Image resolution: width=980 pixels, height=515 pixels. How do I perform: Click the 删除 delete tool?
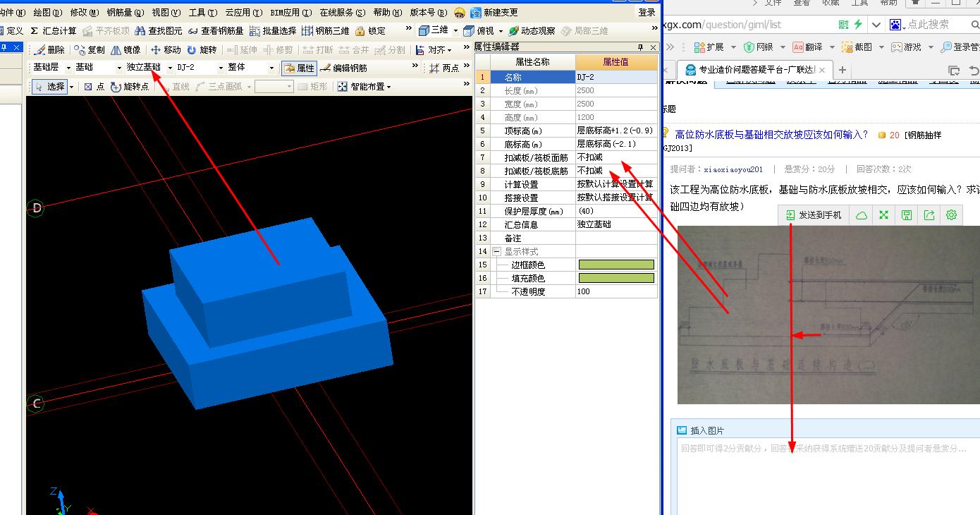click(x=49, y=50)
